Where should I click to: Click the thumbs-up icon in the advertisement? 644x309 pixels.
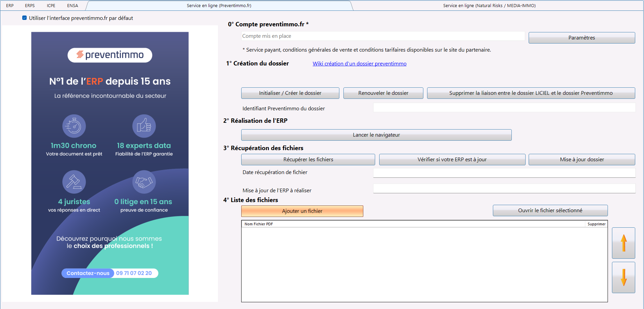[144, 126]
